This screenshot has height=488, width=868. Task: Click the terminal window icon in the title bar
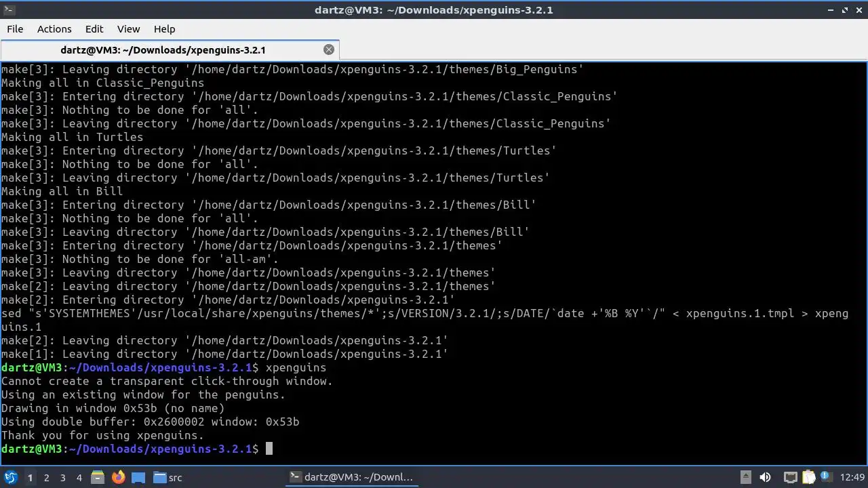click(x=9, y=9)
